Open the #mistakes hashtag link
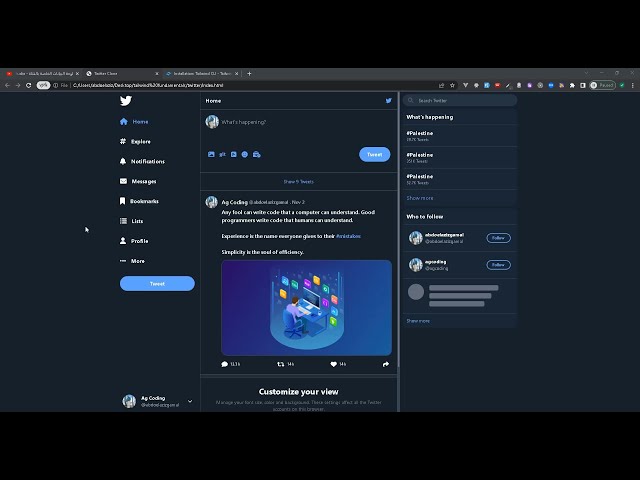 (x=348, y=236)
